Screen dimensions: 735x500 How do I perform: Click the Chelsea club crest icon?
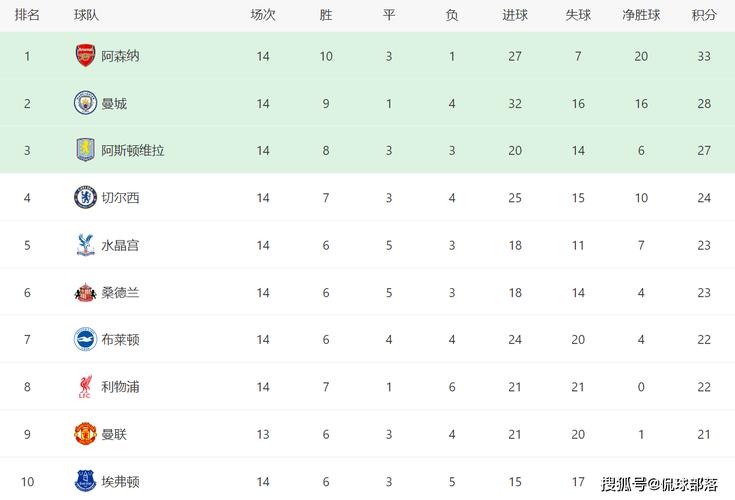click(85, 197)
